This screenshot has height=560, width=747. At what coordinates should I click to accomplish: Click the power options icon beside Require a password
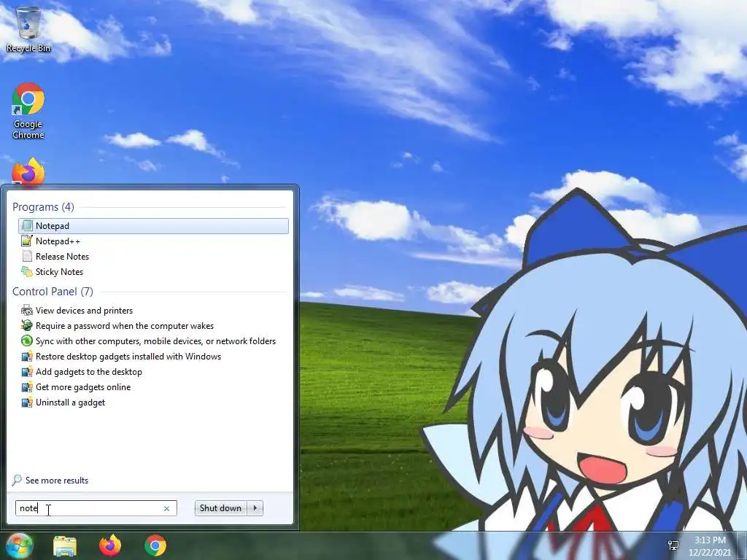click(27, 326)
